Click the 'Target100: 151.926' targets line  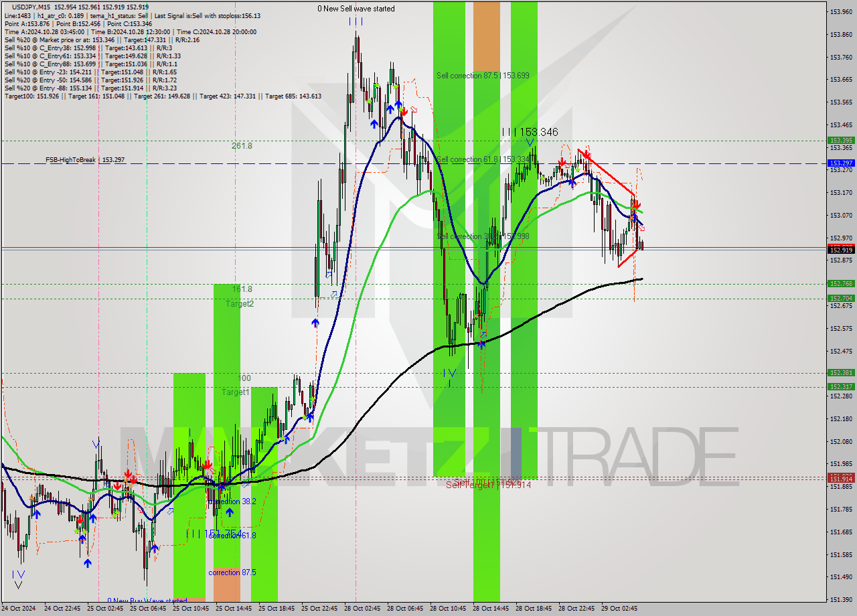tap(163, 96)
